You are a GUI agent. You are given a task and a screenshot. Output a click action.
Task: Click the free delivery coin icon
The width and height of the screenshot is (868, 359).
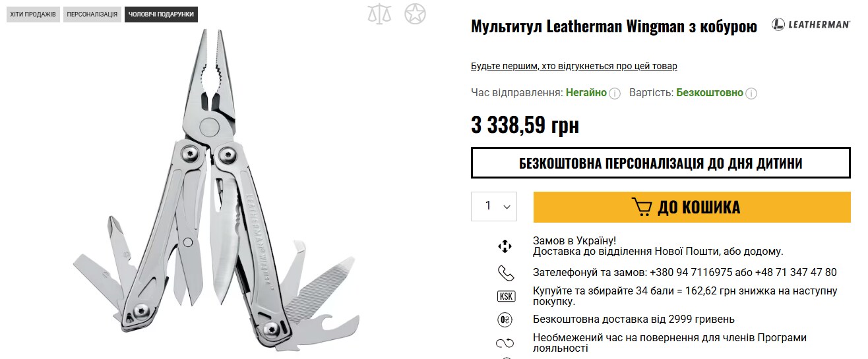(505, 319)
